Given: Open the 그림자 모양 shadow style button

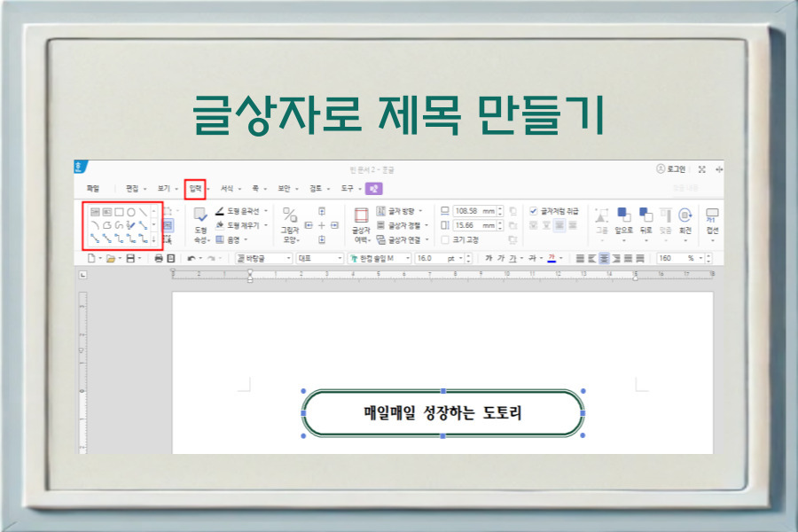Looking at the screenshot, I should (290, 224).
